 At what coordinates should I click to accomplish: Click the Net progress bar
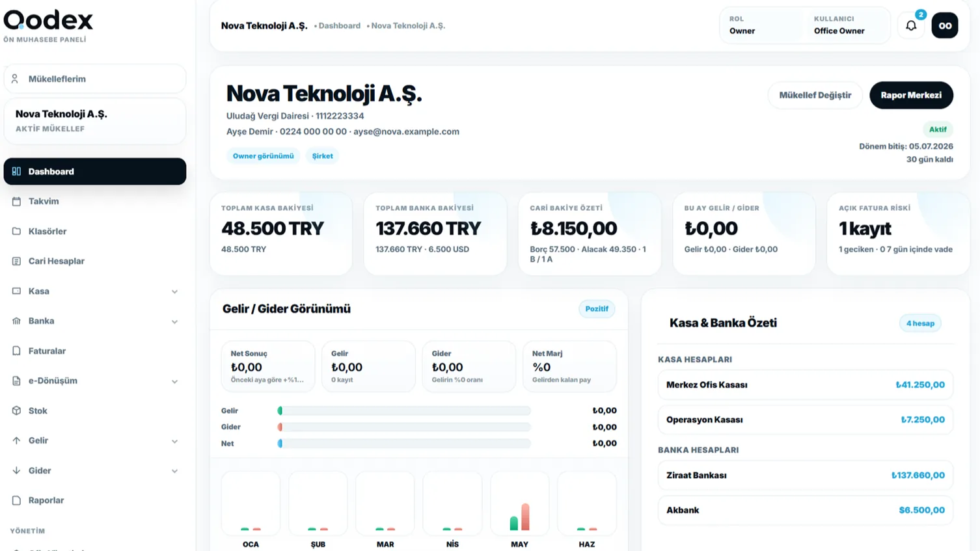pyautogui.click(x=404, y=444)
